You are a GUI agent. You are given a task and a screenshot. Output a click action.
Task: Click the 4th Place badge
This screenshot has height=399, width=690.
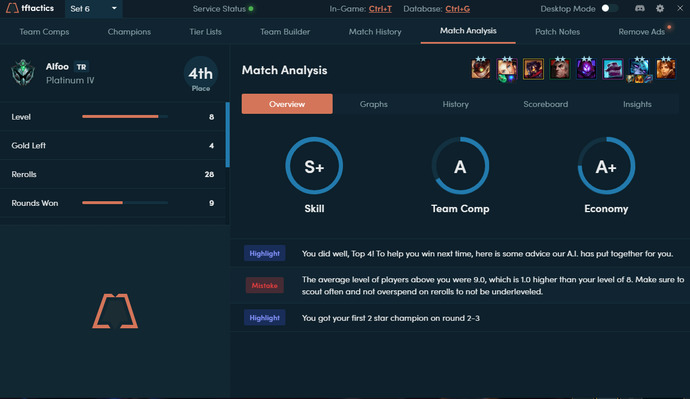point(201,75)
